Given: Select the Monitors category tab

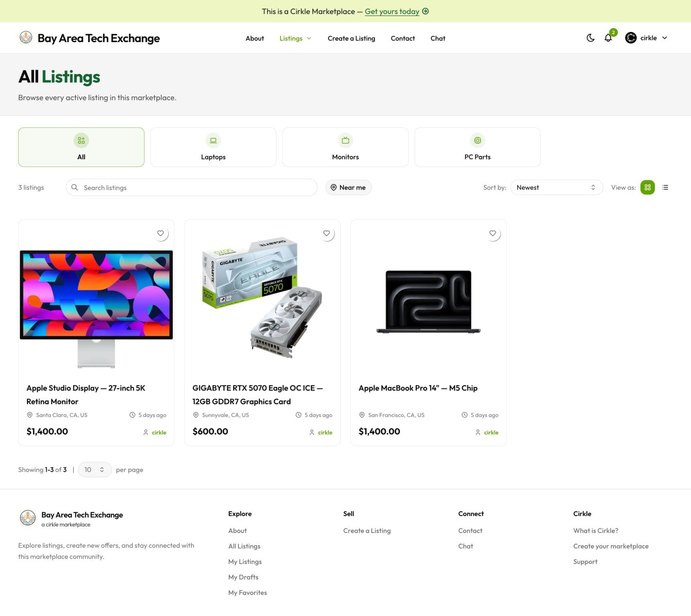Looking at the screenshot, I should 345,147.
